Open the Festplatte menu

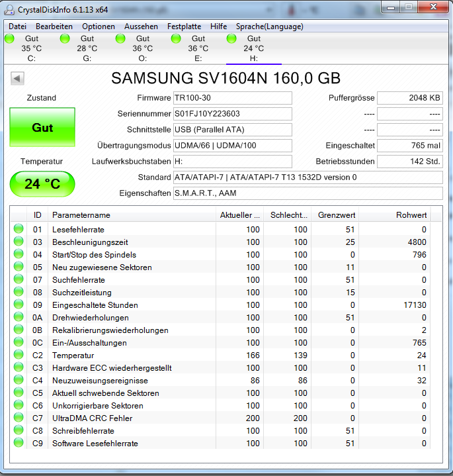click(184, 26)
